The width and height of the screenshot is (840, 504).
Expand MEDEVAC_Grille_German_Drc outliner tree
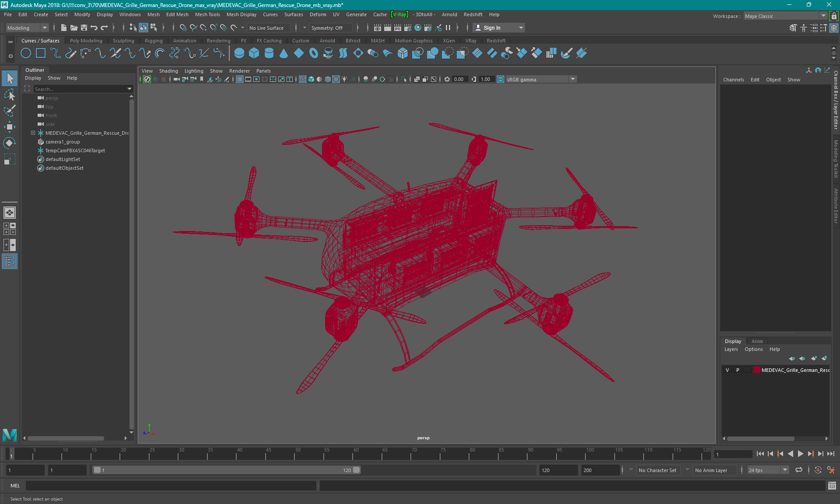[x=33, y=133]
